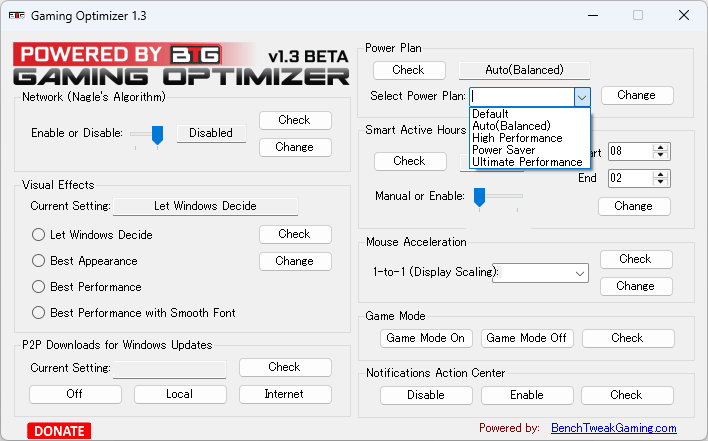Click Check in Mouse Acceleration section
The image size is (708, 441).
[x=636, y=259]
